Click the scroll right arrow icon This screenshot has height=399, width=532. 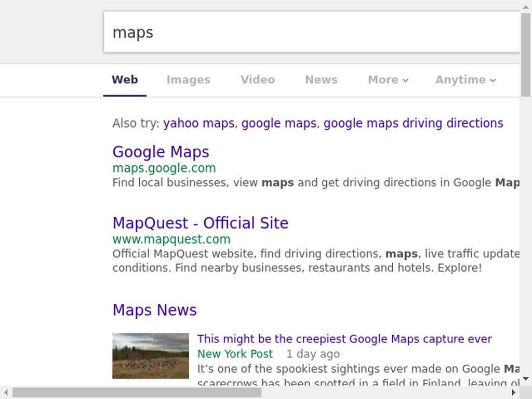[x=514, y=393]
